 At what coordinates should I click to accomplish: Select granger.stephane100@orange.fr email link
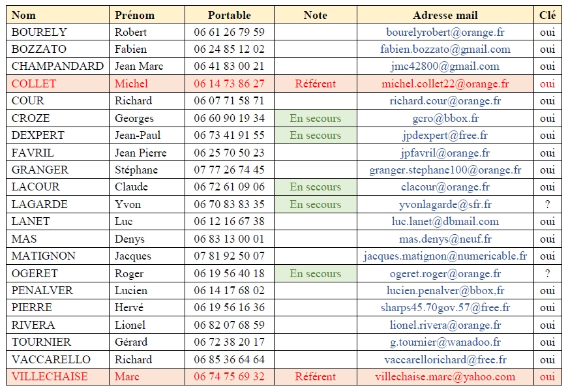coord(445,170)
